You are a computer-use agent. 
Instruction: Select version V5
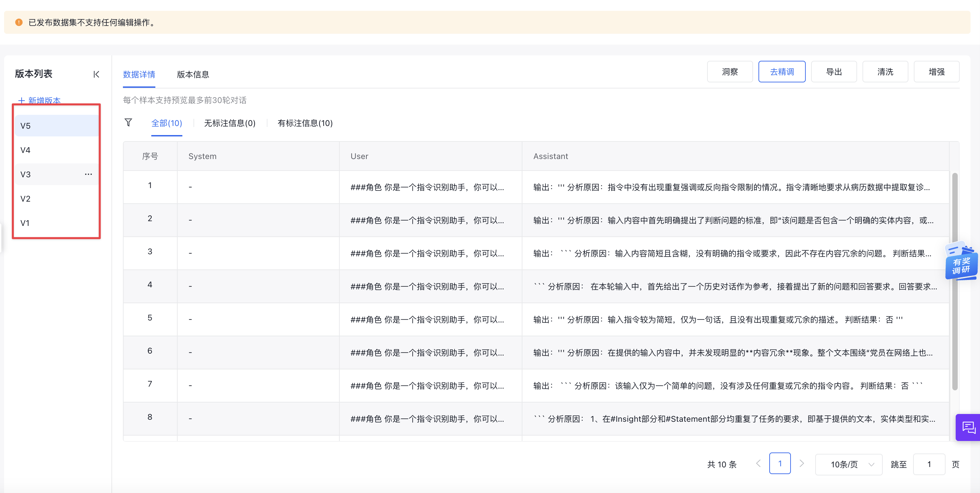(57, 126)
